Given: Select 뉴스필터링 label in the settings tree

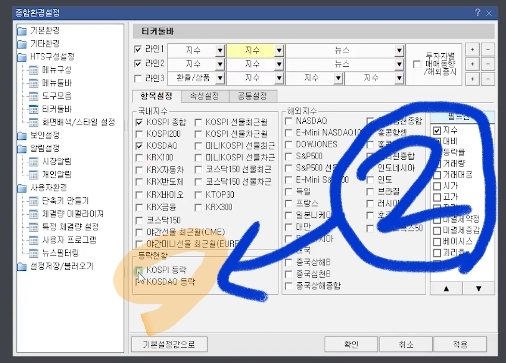Looking at the screenshot, I should click(60, 253).
